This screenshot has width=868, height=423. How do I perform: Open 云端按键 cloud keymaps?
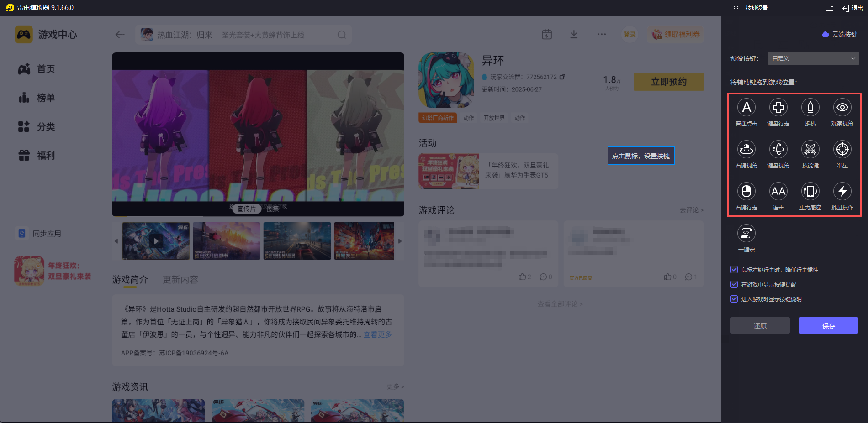[x=840, y=34]
